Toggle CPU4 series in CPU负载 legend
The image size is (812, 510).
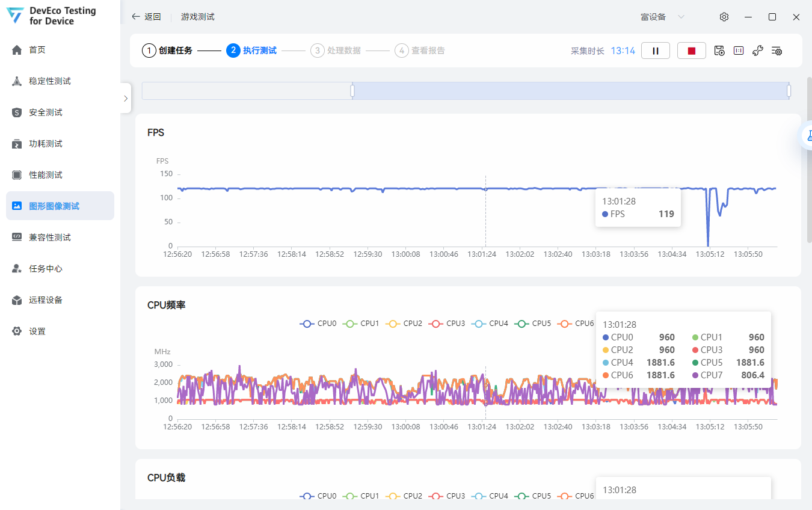coord(490,496)
